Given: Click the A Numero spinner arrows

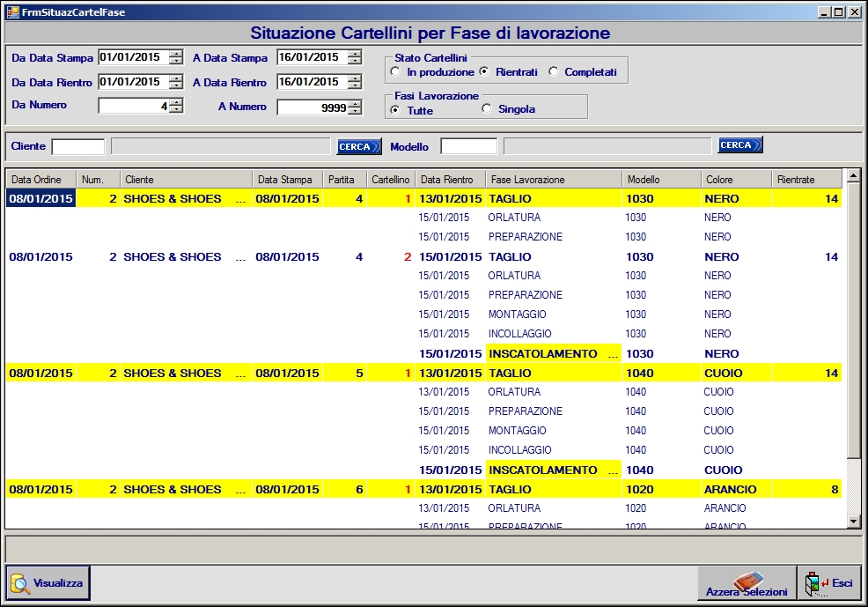Looking at the screenshot, I should coord(355,107).
